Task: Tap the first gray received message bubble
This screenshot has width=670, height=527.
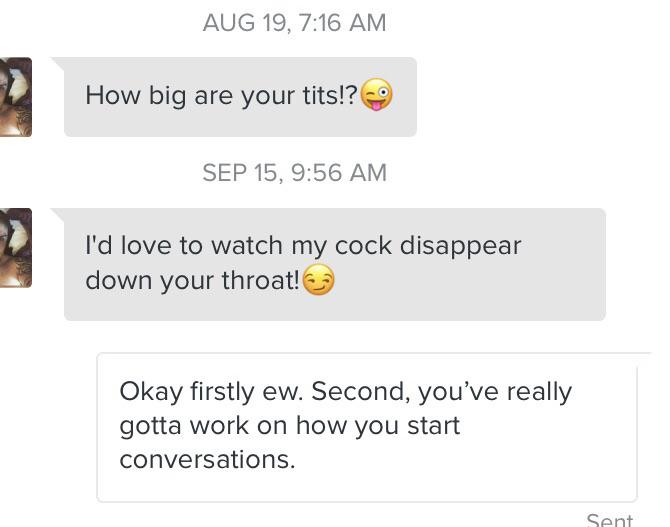Action: point(240,97)
